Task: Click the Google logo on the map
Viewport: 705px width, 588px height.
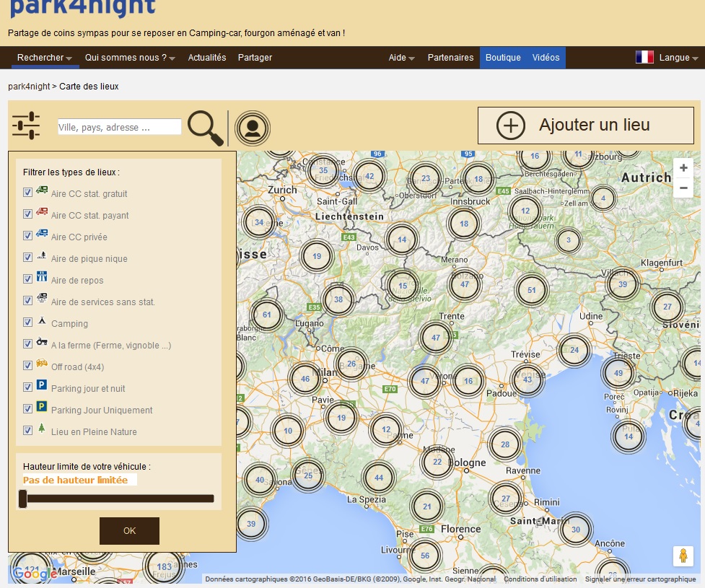Action: (35, 573)
